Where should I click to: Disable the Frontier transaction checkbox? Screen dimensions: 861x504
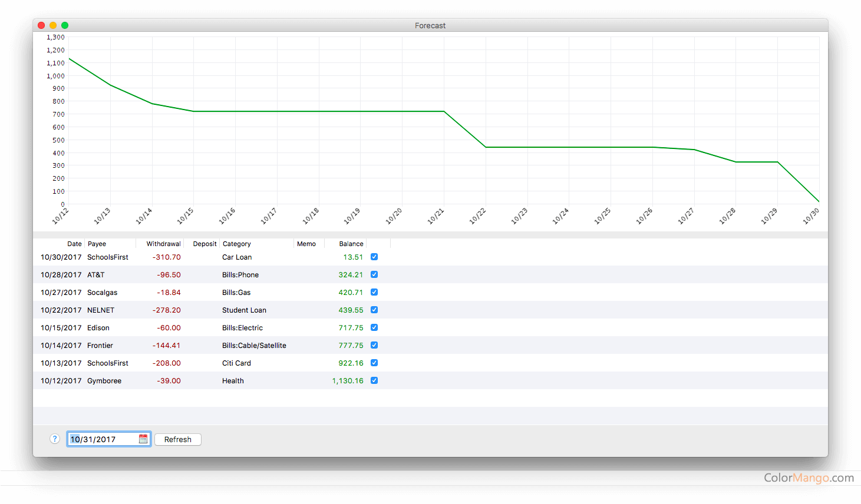[374, 345]
